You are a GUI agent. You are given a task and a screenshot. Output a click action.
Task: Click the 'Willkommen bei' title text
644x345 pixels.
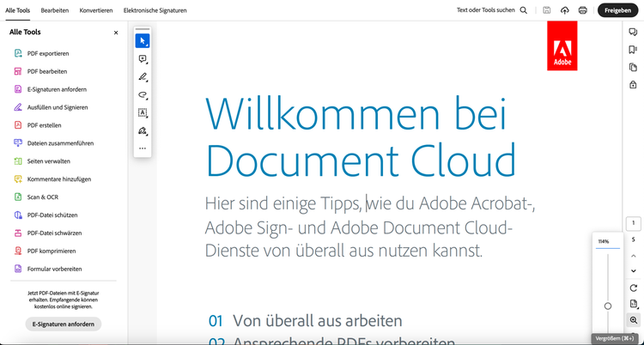point(355,113)
